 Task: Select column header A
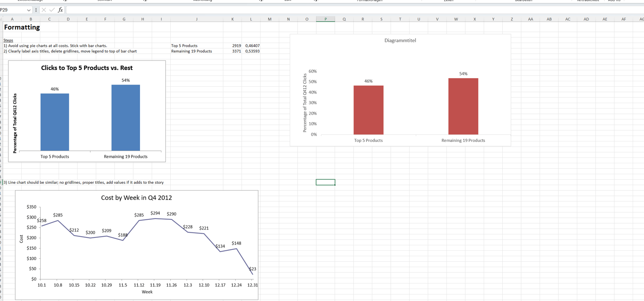click(x=12, y=19)
